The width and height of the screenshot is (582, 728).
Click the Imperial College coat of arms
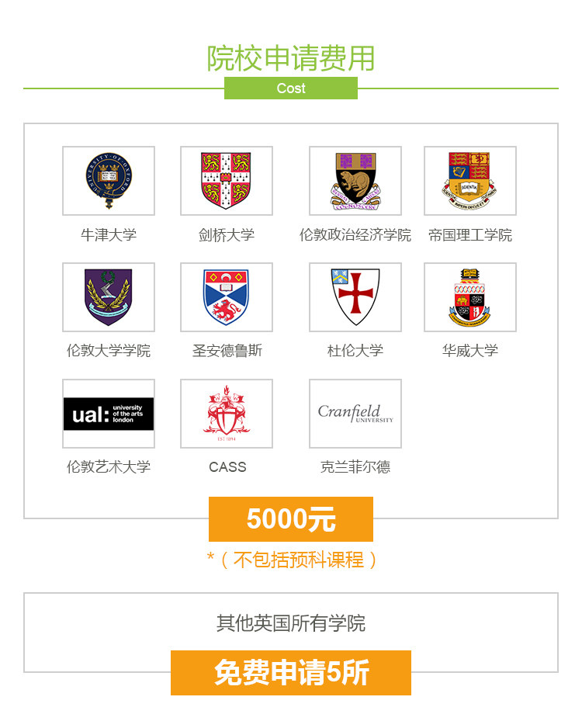(470, 181)
